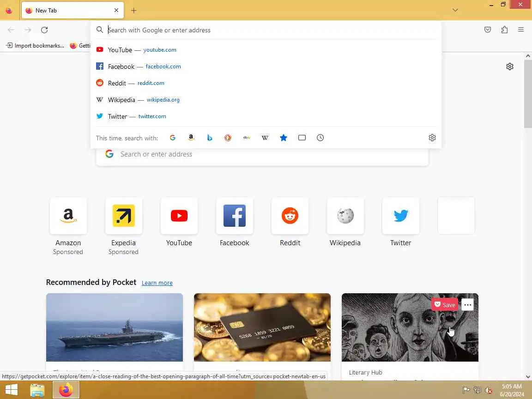Choose the Twitter suggestion twitter.com
Viewport: 532px width, 399px height.
click(x=266, y=116)
